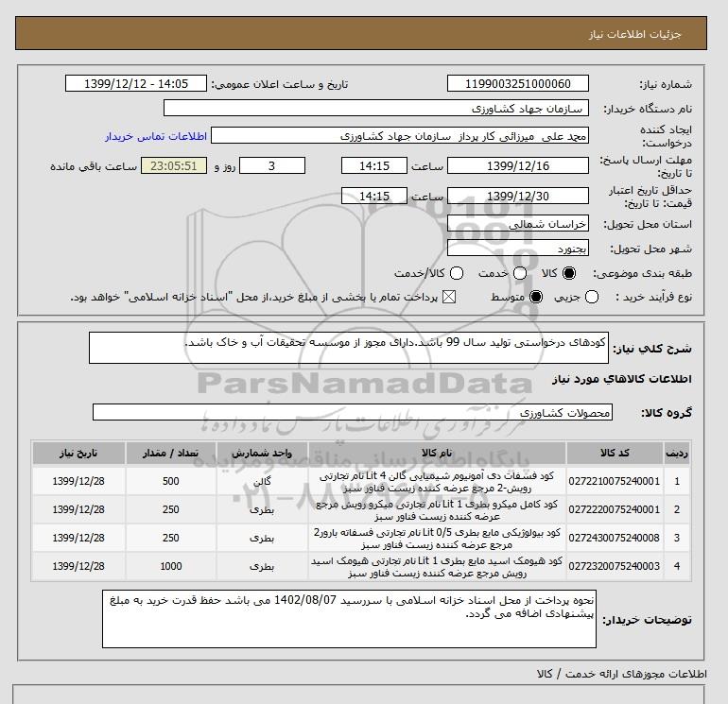Select the کالا radio button
Image resolution: width=728 pixels, height=704 pixels.
tap(569, 273)
